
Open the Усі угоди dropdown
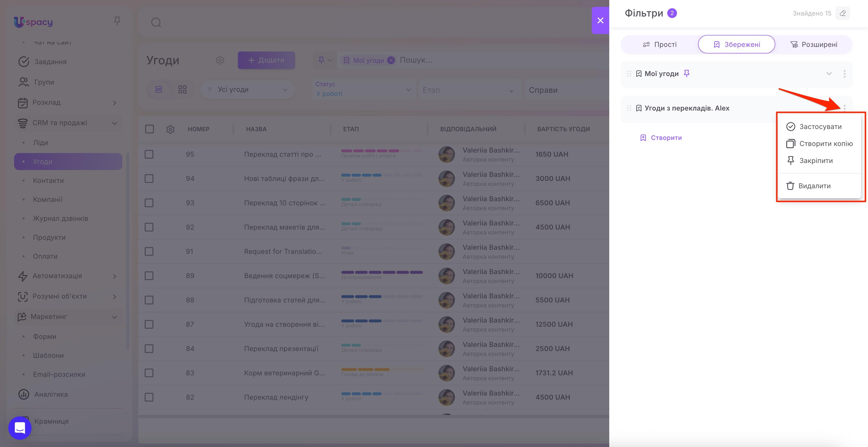coord(248,89)
